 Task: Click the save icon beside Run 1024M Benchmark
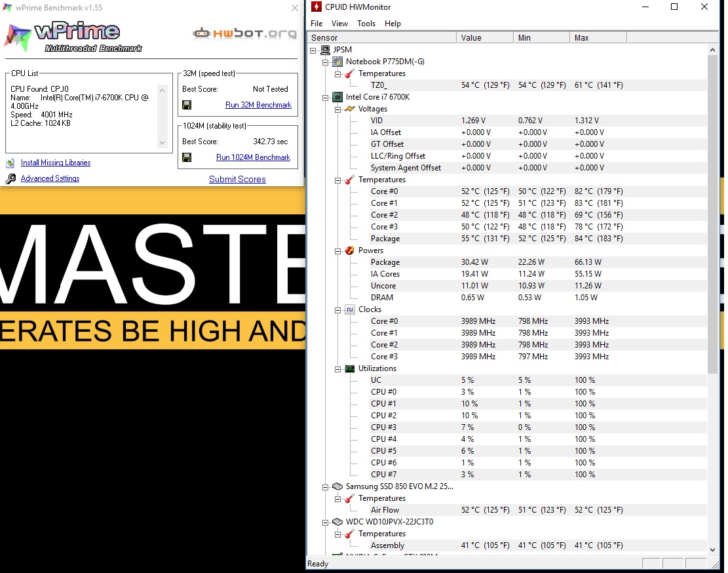pyautogui.click(x=187, y=157)
